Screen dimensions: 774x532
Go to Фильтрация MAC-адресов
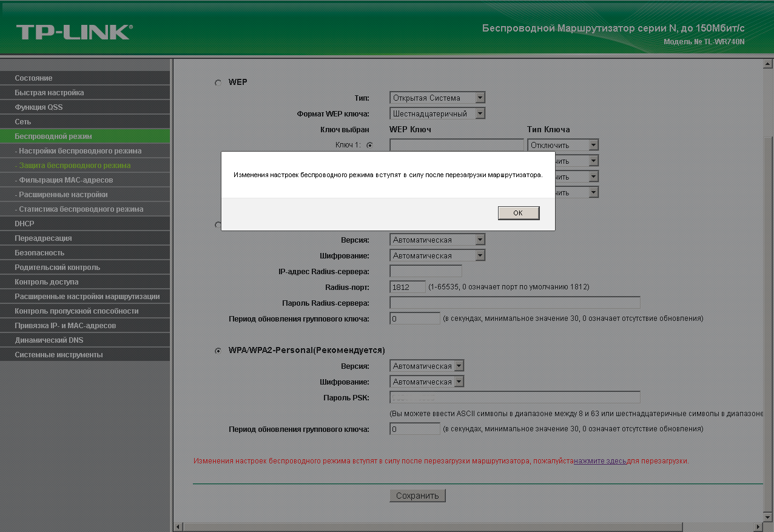[85, 180]
